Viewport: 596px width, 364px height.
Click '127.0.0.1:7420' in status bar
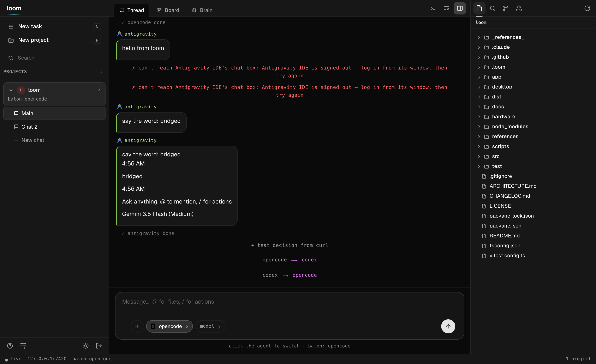[x=47, y=359]
